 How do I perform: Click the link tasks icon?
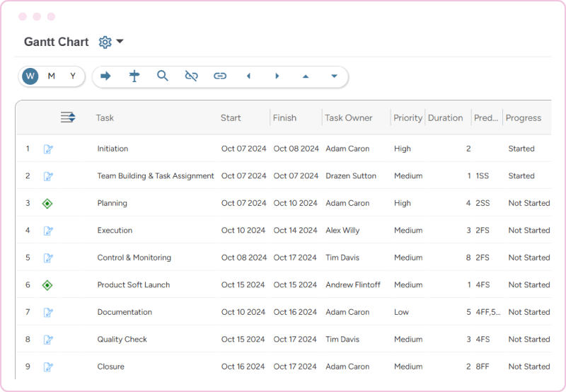click(x=220, y=76)
